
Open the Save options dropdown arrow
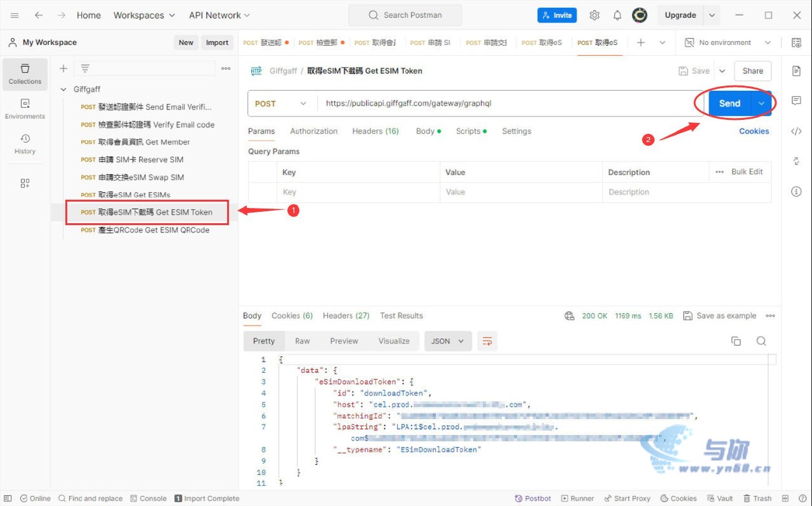tap(722, 71)
